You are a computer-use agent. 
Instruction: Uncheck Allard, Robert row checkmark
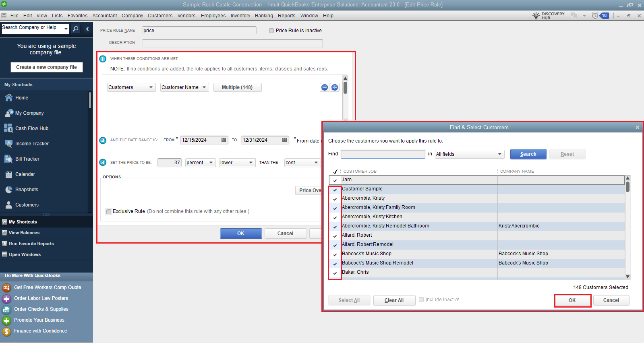pyautogui.click(x=335, y=236)
